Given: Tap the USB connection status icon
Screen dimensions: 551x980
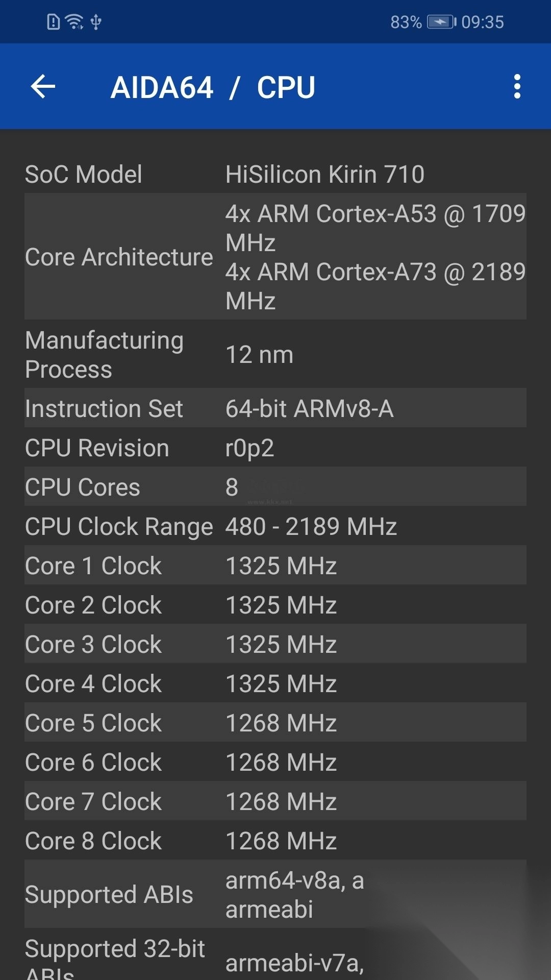Looking at the screenshot, I should [x=96, y=22].
